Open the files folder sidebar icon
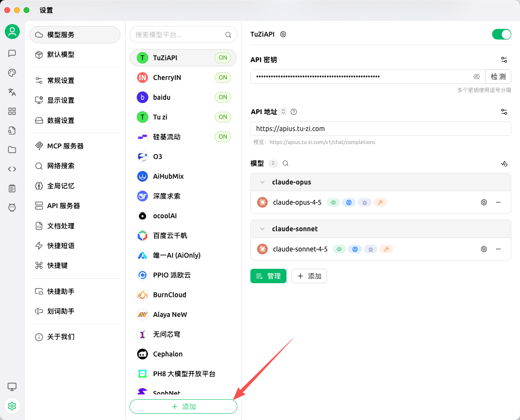520x420 pixels. [12, 150]
